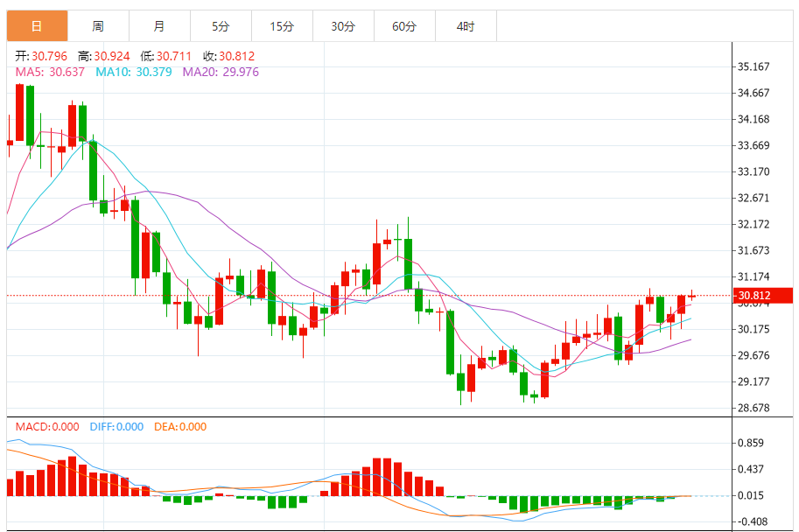Click the 33.170 price axis label
799x532 pixels.
pyautogui.click(x=753, y=171)
